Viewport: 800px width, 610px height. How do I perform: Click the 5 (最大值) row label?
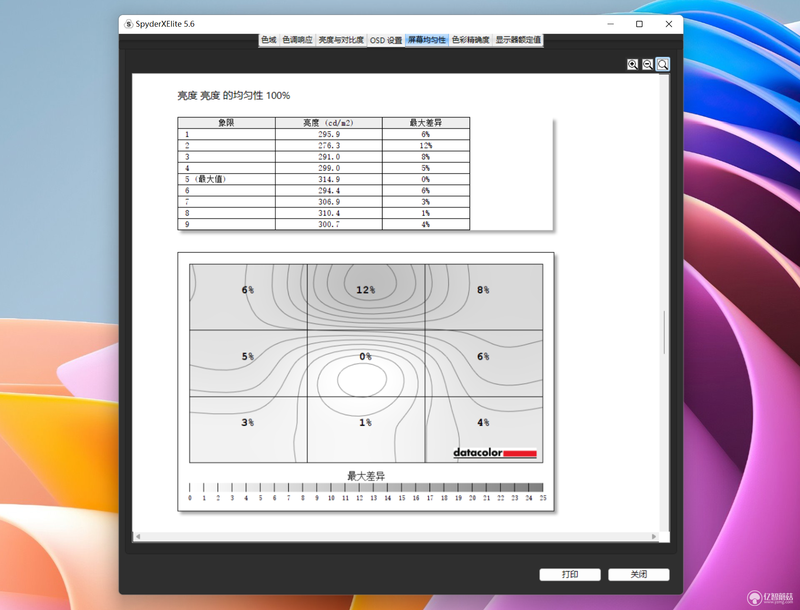point(205,179)
